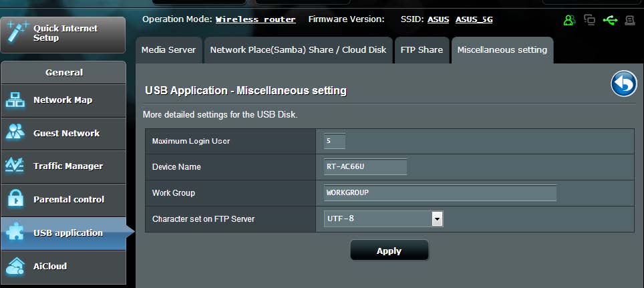Click the Parental control padlock icon
Image resolution: width=644 pixels, height=288 pixels.
pyautogui.click(x=15, y=199)
